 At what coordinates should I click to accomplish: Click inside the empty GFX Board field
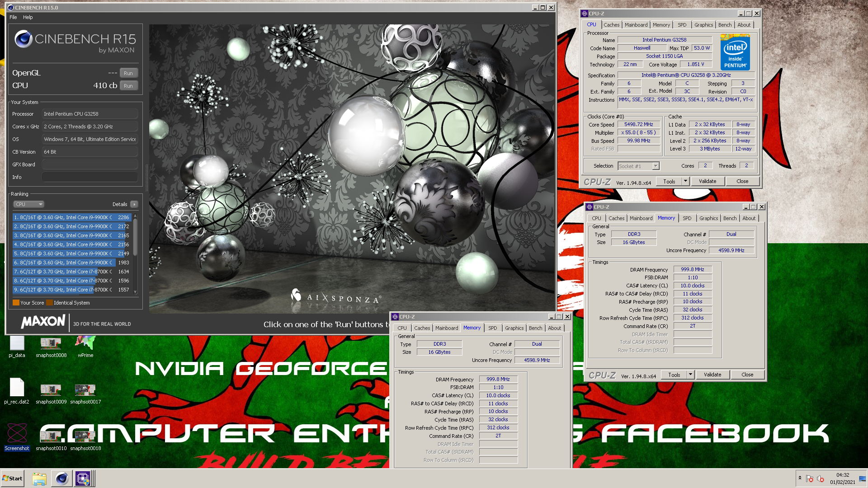click(x=90, y=164)
